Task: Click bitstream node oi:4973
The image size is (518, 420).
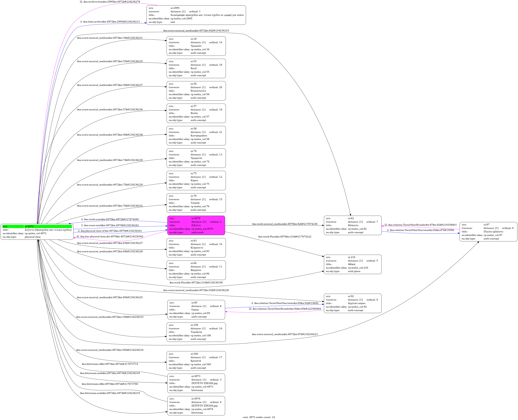Action: point(196,383)
